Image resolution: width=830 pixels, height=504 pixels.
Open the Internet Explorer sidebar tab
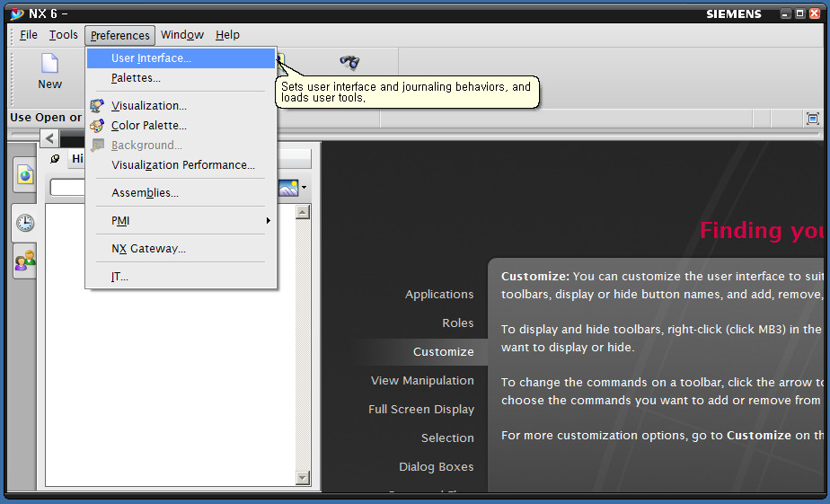click(x=25, y=174)
